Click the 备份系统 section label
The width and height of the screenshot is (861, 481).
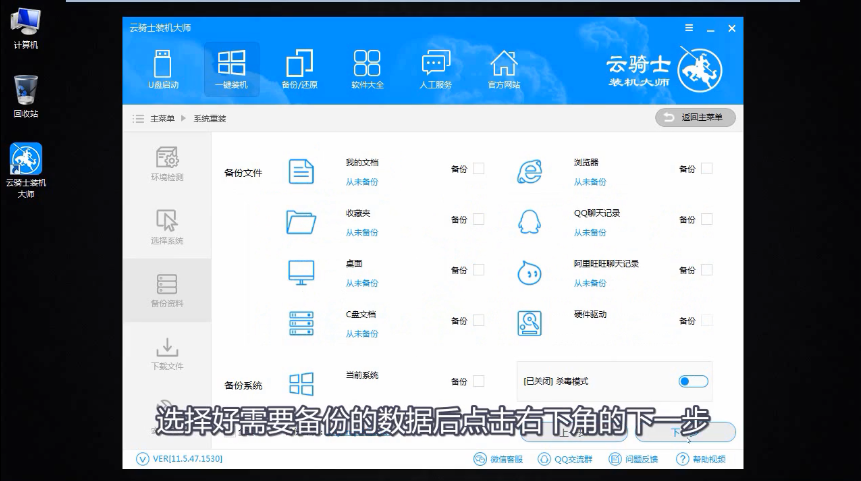click(243, 385)
